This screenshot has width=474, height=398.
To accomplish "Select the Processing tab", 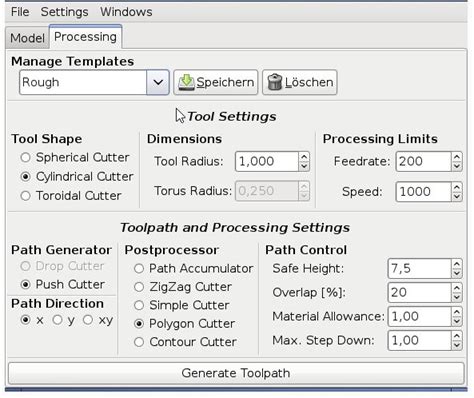I will (x=85, y=37).
